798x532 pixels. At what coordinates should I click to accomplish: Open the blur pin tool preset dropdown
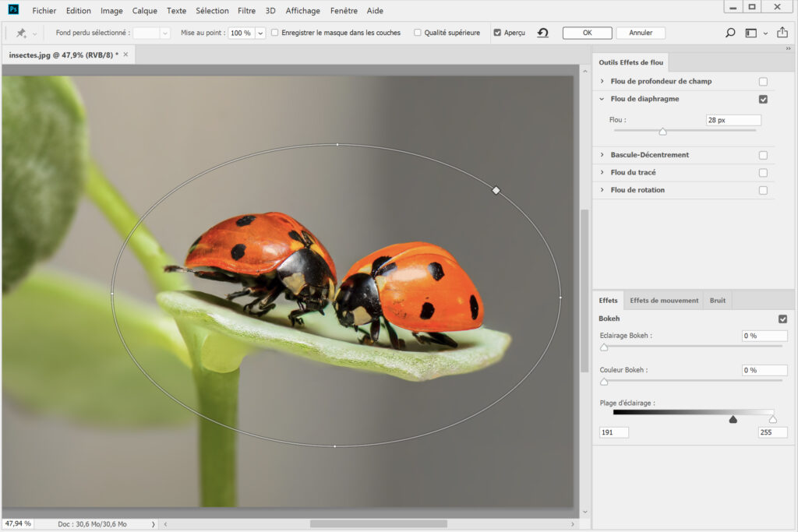(x=34, y=33)
